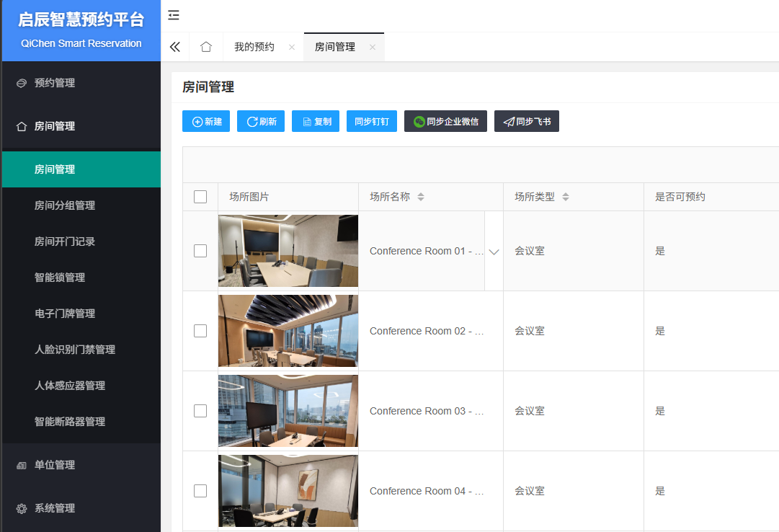Expand the 预约管理 sidebar menu
This screenshot has height=532, width=779.
pos(55,83)
